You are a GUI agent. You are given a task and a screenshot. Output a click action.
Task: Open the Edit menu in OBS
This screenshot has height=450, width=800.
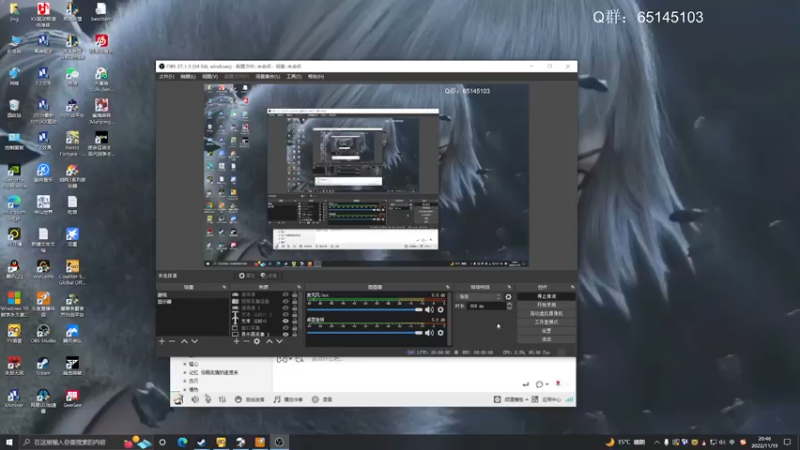(188, 77)
